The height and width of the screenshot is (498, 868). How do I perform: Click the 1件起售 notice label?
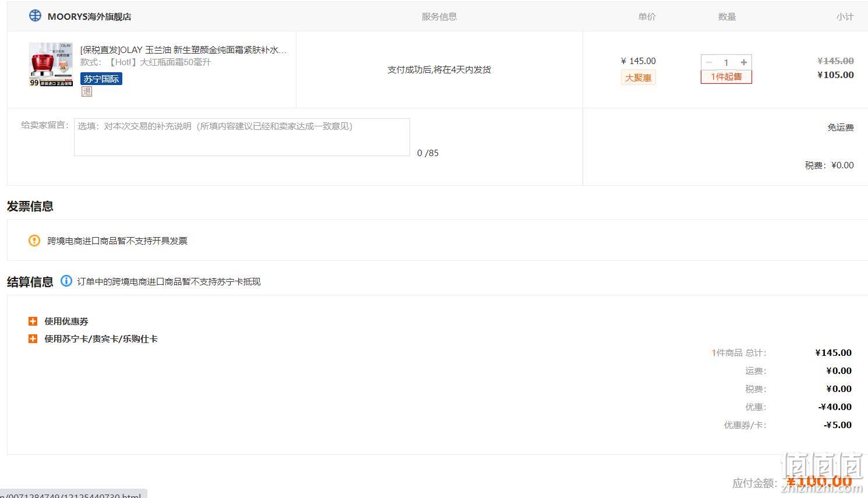[726, 77]
